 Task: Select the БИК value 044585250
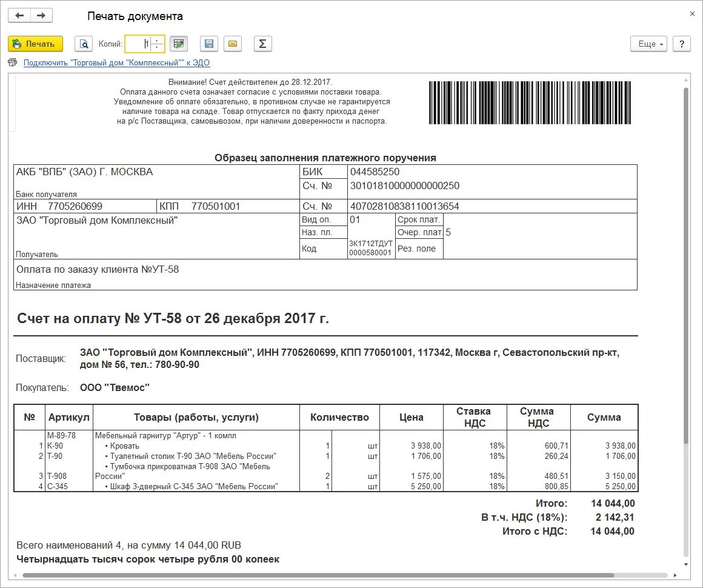click(375, 172)
